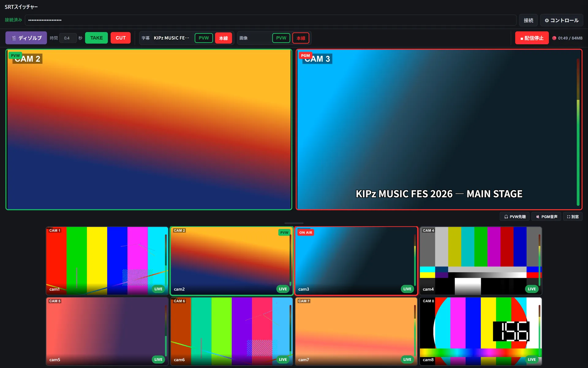This screenshot has width=588, height=368.
Task: Click the 接続済み status text
Action: (13, 20)
